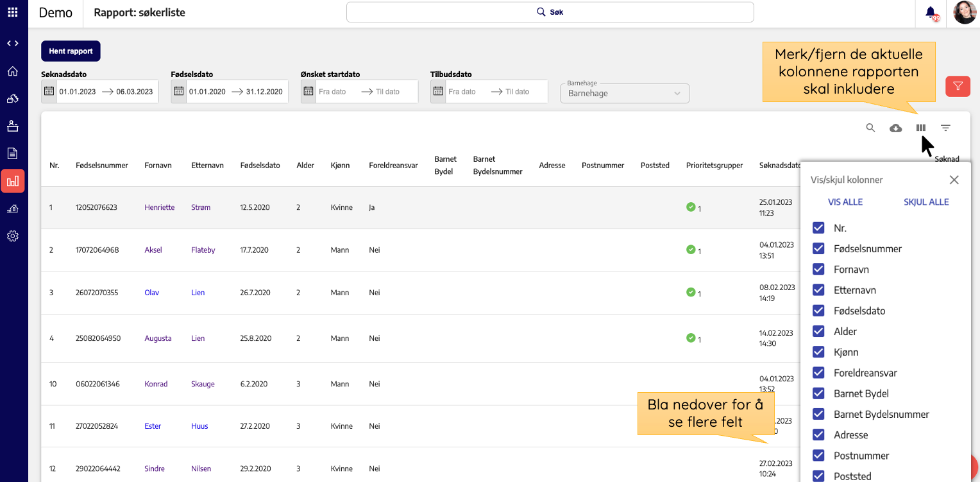980x482 pixels.
Task: Click green priority check in Henriette row
Action: pos(691,207)
